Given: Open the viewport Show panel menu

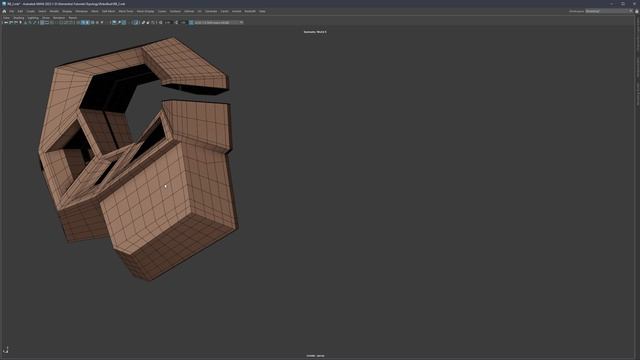Looking at the screenshot, I should 46,18.
